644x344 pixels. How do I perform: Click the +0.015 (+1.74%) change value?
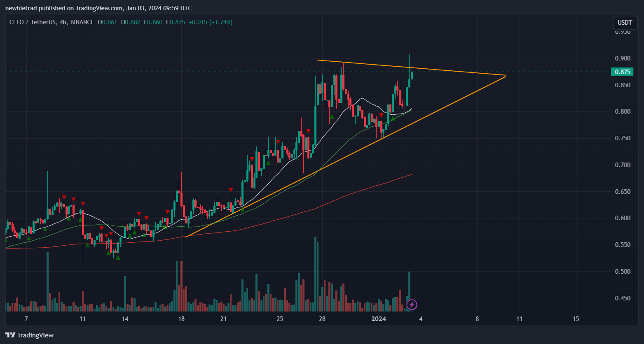coord(211,22)
